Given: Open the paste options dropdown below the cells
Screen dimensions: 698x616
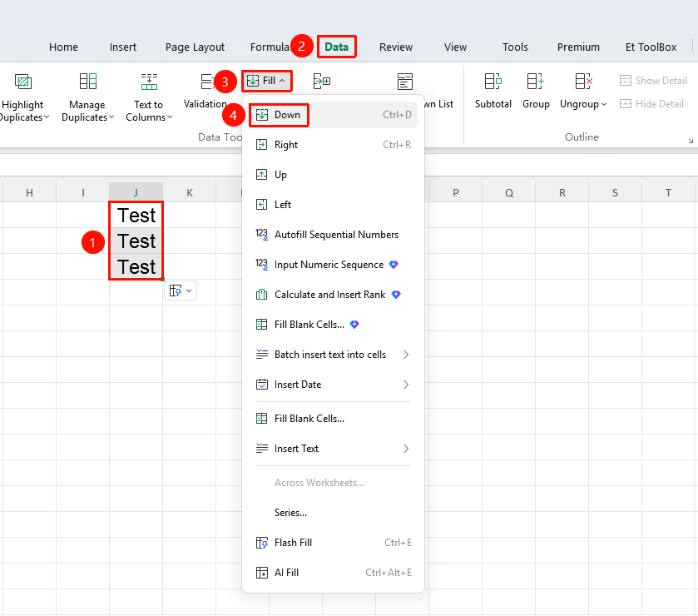Looking at the screenshot, I should click(x=181, y=291).
